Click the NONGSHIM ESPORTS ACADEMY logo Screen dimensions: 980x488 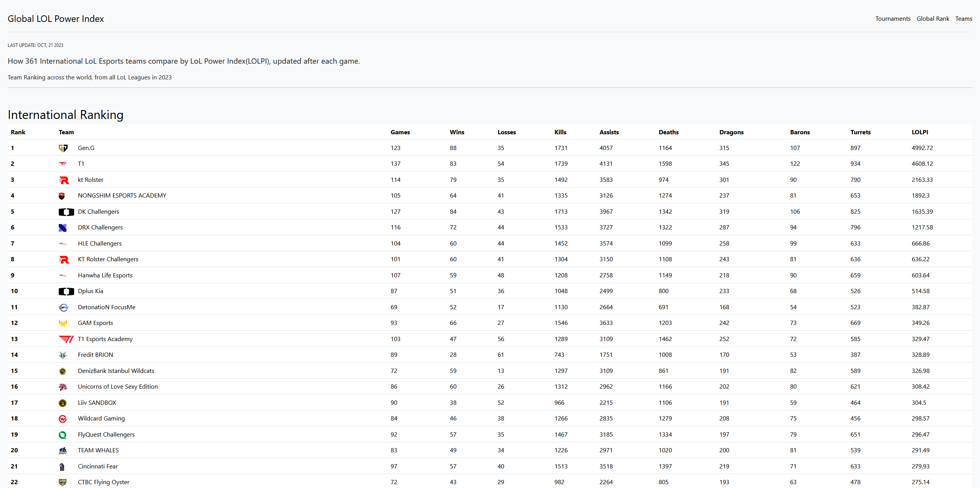(x=62, y=196)
